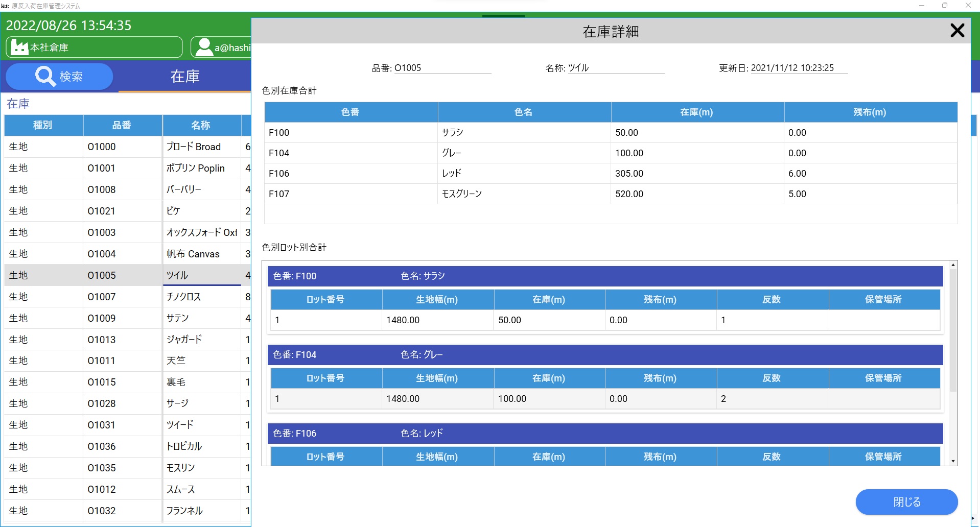Close the 在庫詳細 dialog with X icon
This screenshot has width=980, height=527.
957,31
